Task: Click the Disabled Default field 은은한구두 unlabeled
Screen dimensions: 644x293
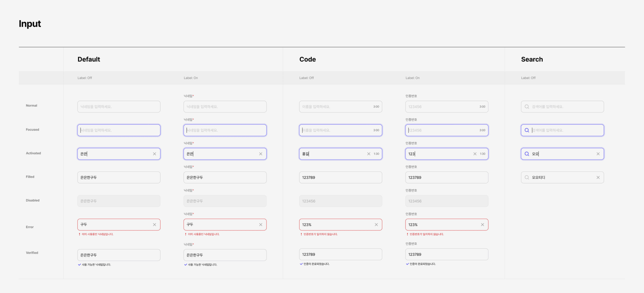Action: [x=119, y=201]
